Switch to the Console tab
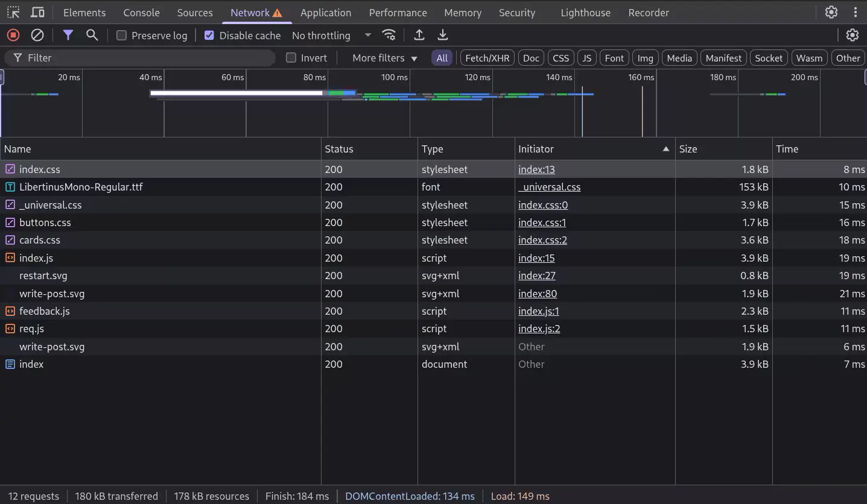 click(x=141, y=12)
